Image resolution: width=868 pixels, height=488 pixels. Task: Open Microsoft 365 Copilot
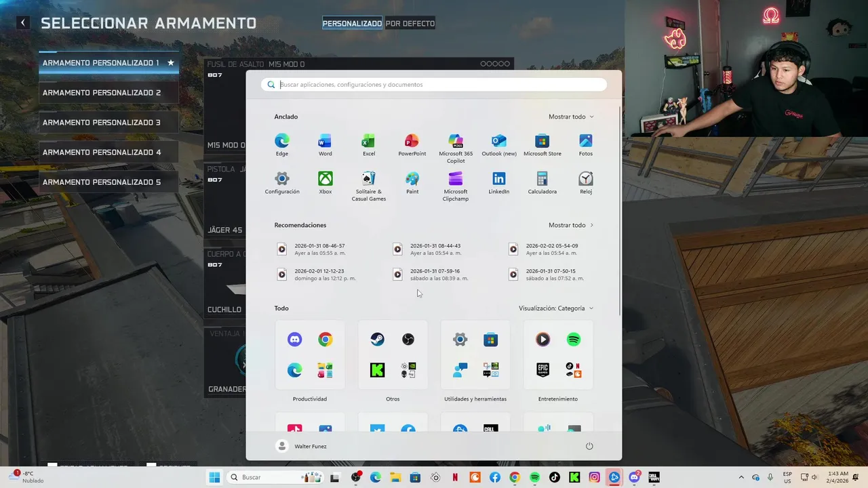click(456, 148)
